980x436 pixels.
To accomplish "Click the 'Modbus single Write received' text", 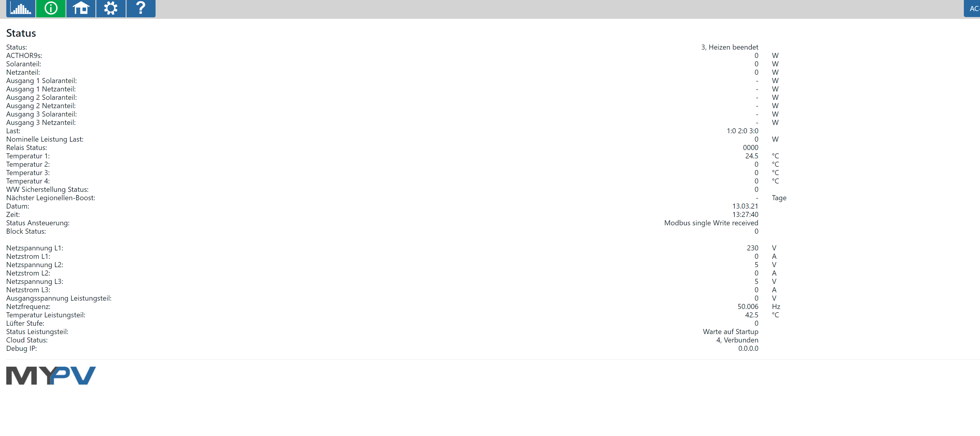I will (x=711, y=223).
